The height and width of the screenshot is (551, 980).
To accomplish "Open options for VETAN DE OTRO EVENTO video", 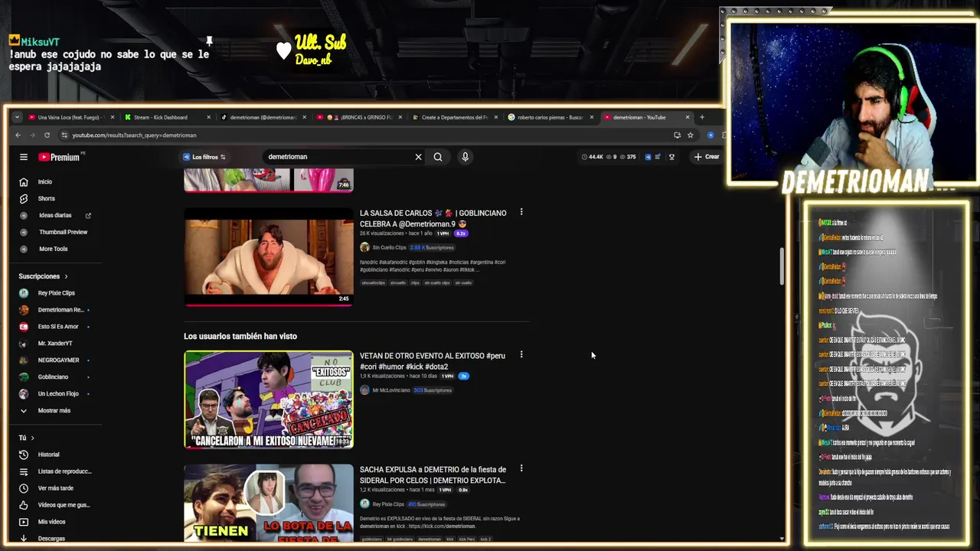I will (521, 355).
